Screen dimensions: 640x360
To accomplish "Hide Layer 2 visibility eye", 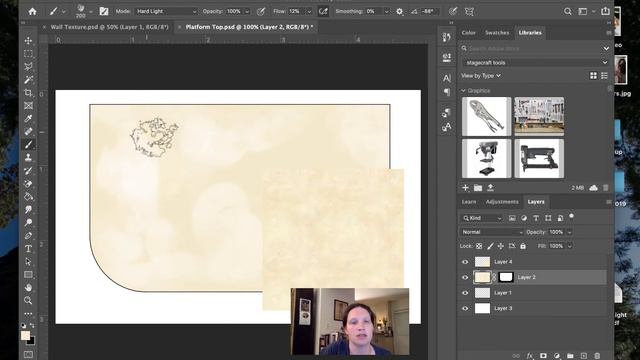I will [465, 278].
